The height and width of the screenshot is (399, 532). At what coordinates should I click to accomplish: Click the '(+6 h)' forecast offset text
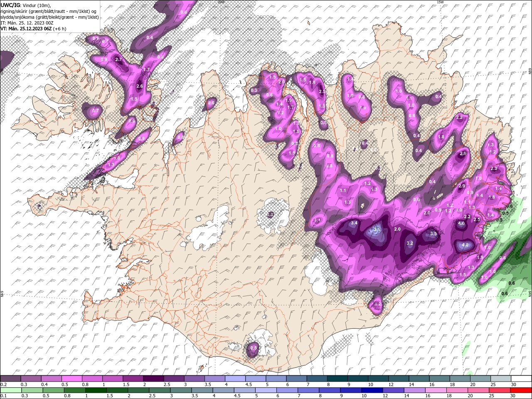click(59, 29)
